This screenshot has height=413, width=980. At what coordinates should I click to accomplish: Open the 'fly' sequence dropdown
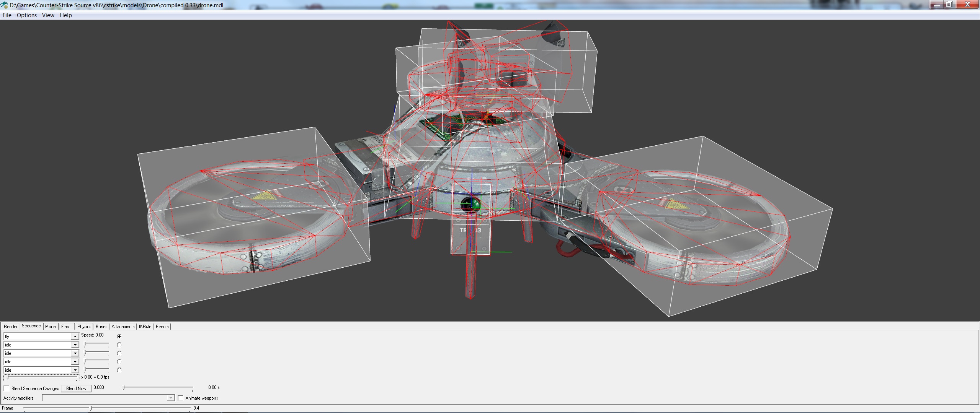point(41,337)
